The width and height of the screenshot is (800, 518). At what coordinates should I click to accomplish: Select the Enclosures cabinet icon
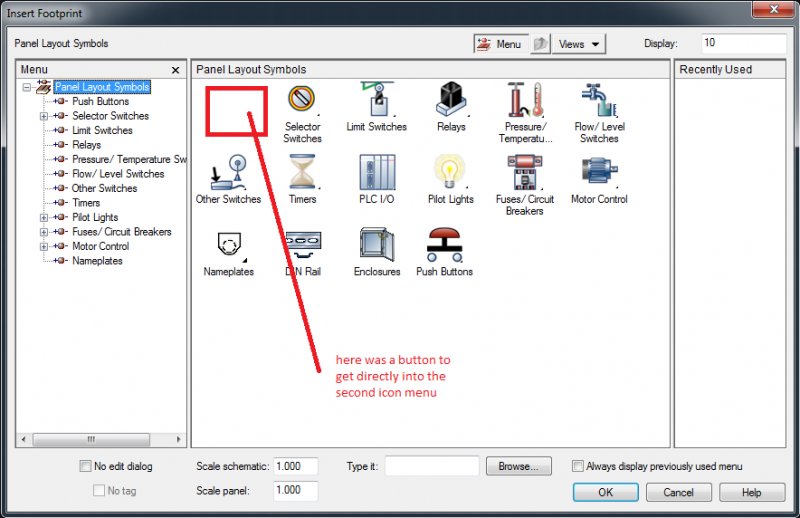tap(377, 244)
